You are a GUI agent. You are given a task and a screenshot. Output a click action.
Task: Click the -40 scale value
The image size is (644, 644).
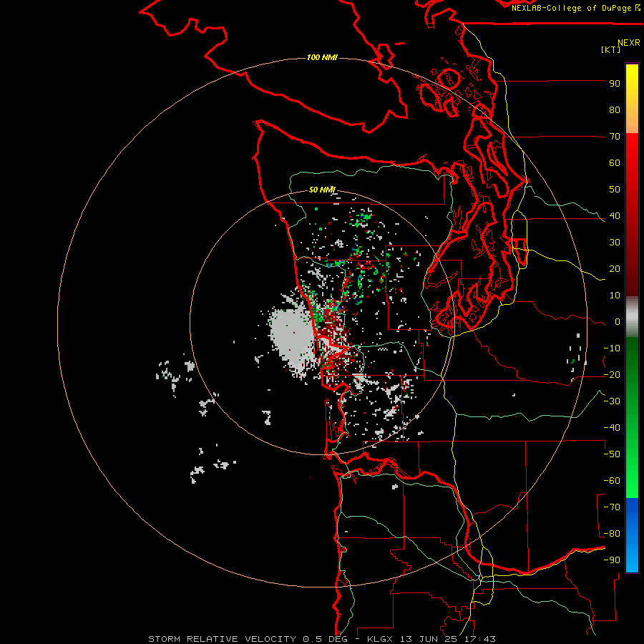[x=612, y=428]
